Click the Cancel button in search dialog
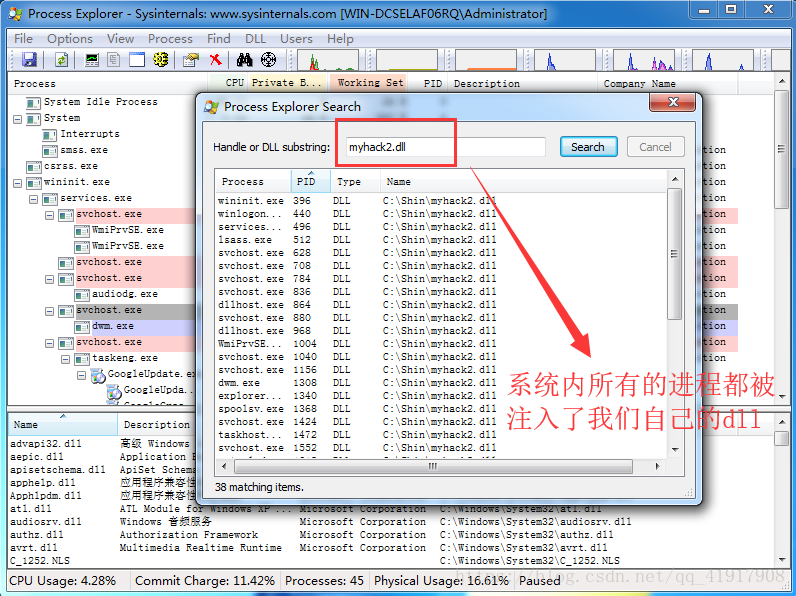The image size is (796, 596). [655, 147]
